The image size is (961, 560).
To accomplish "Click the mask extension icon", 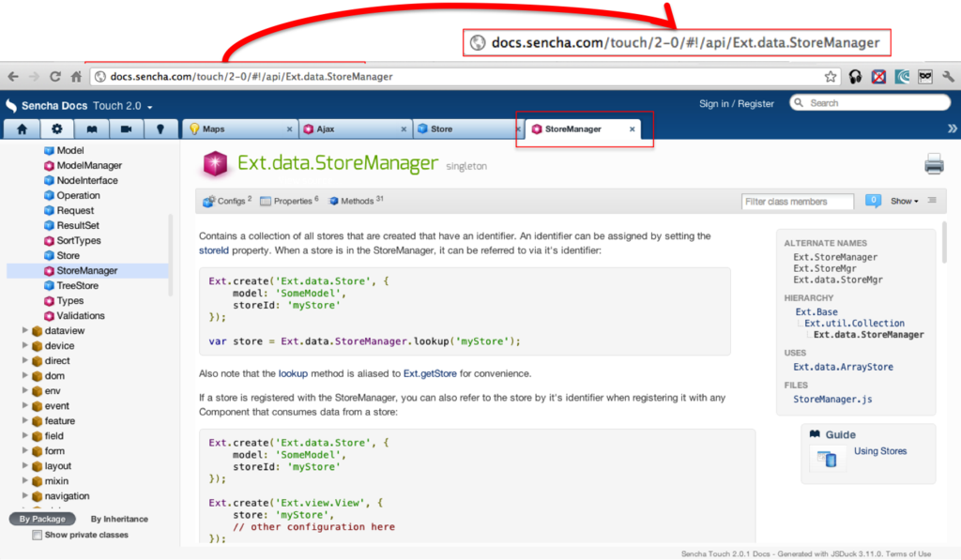I will coord(924,77).
